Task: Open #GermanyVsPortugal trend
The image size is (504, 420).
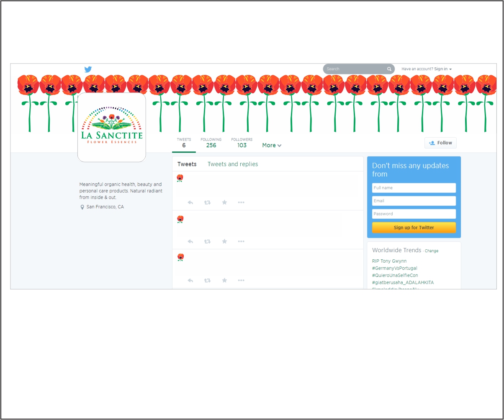Action: [395, 268]
